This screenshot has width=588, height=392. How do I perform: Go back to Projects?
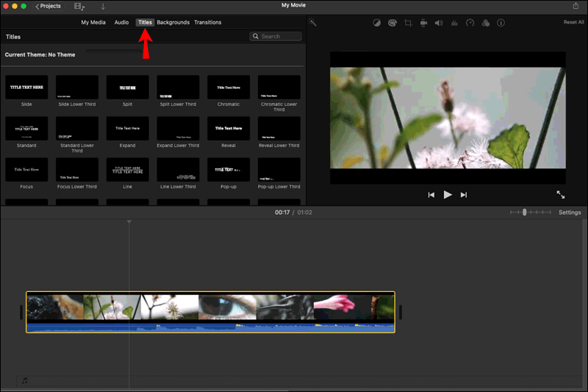point(48,6)
